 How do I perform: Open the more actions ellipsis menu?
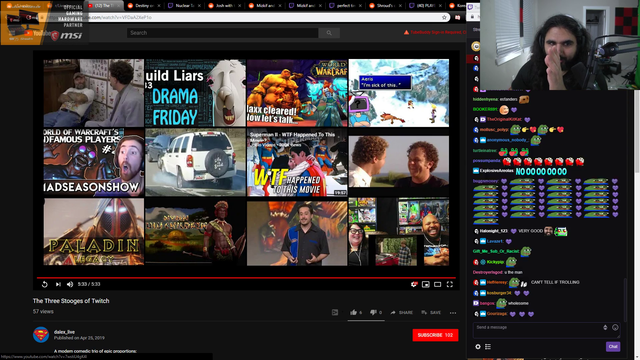(453, 313)
